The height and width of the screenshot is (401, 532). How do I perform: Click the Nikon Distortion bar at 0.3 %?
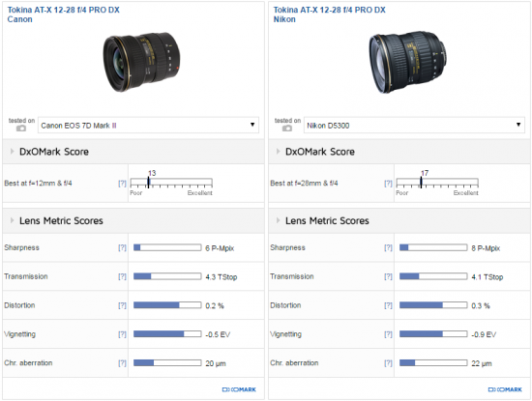tap(433, 305)
